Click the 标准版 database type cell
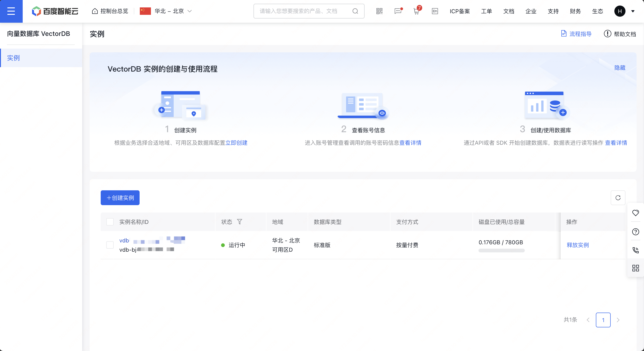 click(x=322, y=245)
